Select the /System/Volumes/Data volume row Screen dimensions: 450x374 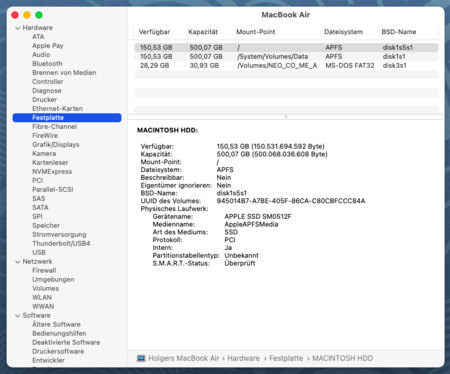tap(286, 57)
